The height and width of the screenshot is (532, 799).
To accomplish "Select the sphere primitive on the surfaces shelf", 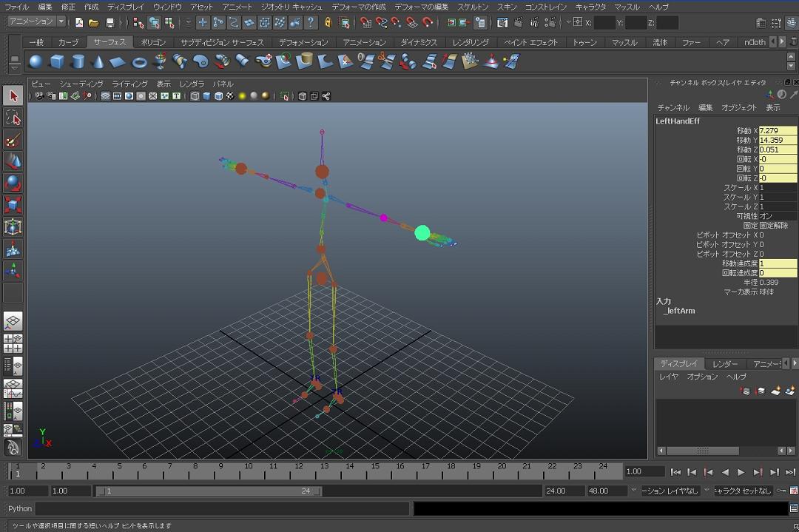I will pos(36,61).
